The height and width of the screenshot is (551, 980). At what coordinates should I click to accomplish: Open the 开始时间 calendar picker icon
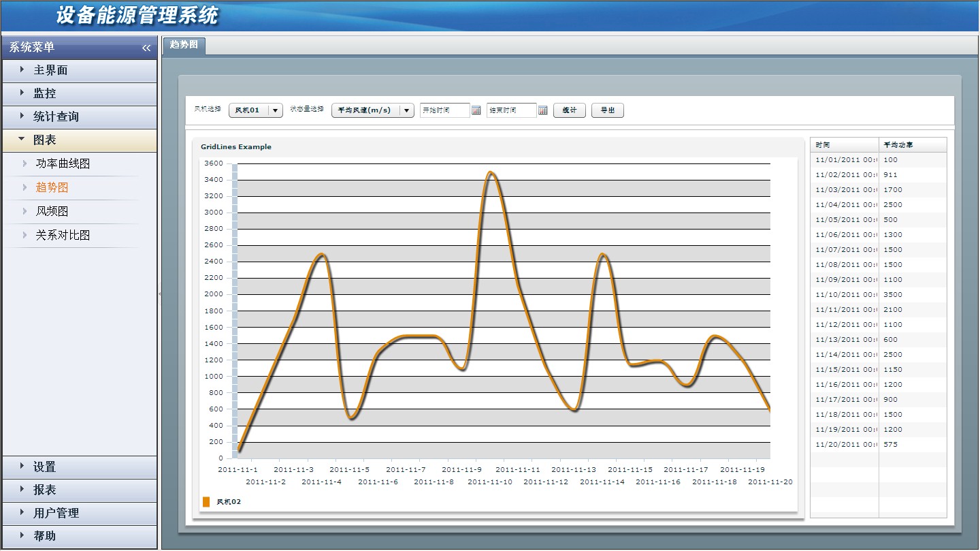pos(476,110)
